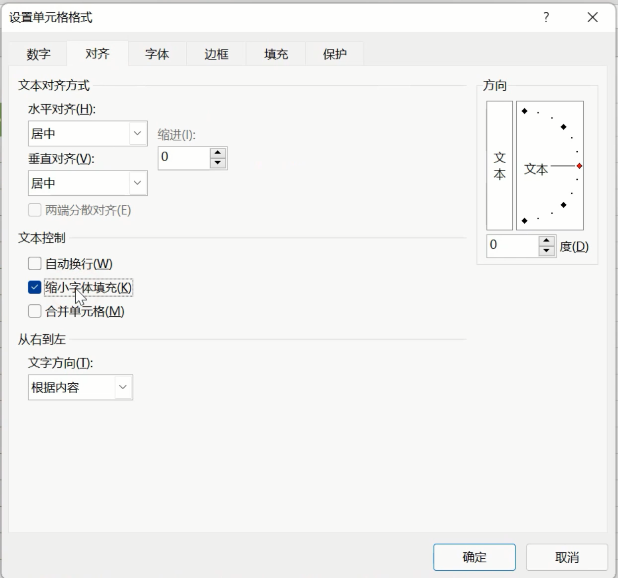The height and width of the screenshot is (578, 618).
Task: Increase the 缩进 value with up arrow
Action: (x=218, y=152)
